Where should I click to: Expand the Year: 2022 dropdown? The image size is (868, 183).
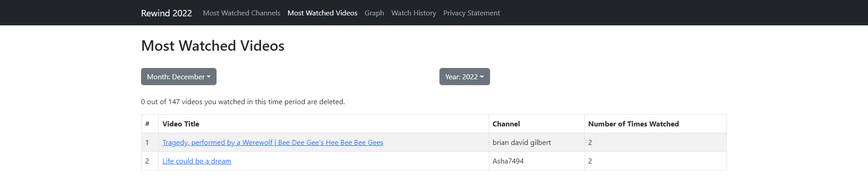point(464,77)
